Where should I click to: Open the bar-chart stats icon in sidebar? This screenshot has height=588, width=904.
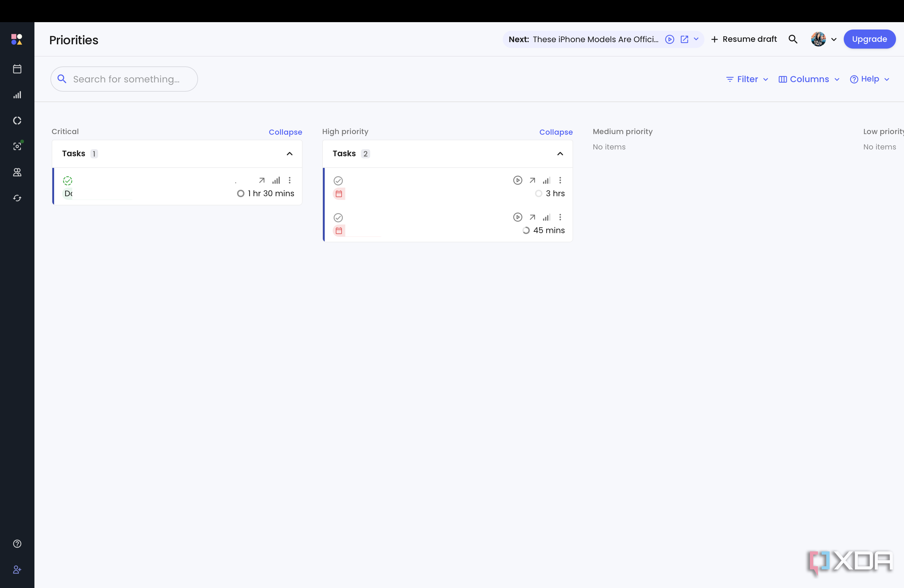pyautogui.click(x=17, y=95)
